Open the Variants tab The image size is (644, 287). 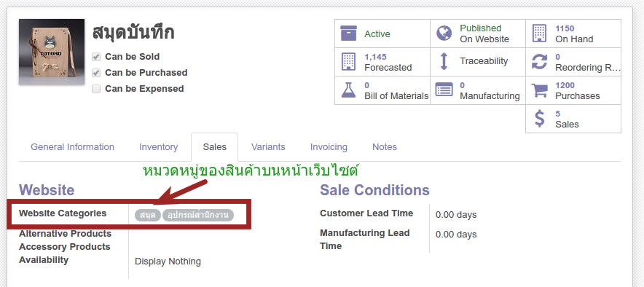coord(268,147)
